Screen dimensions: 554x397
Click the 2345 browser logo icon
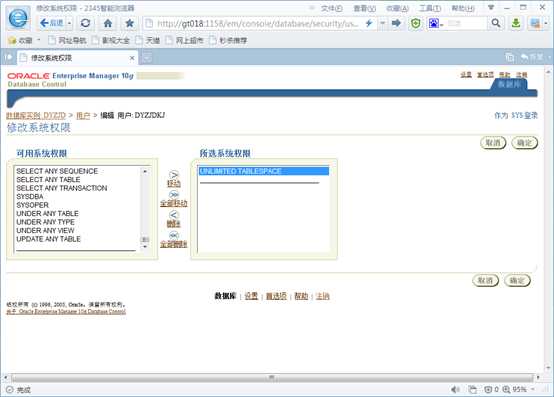(18, 18)
